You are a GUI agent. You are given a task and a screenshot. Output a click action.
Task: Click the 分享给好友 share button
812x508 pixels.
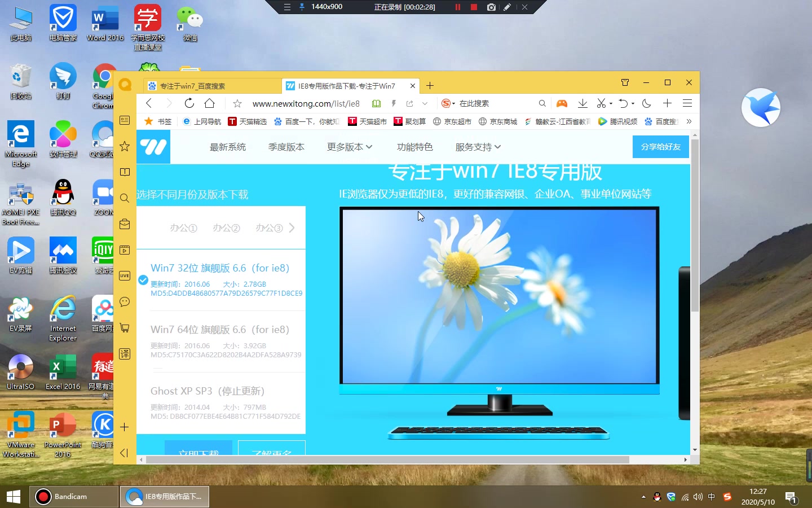tap(660, 147)
